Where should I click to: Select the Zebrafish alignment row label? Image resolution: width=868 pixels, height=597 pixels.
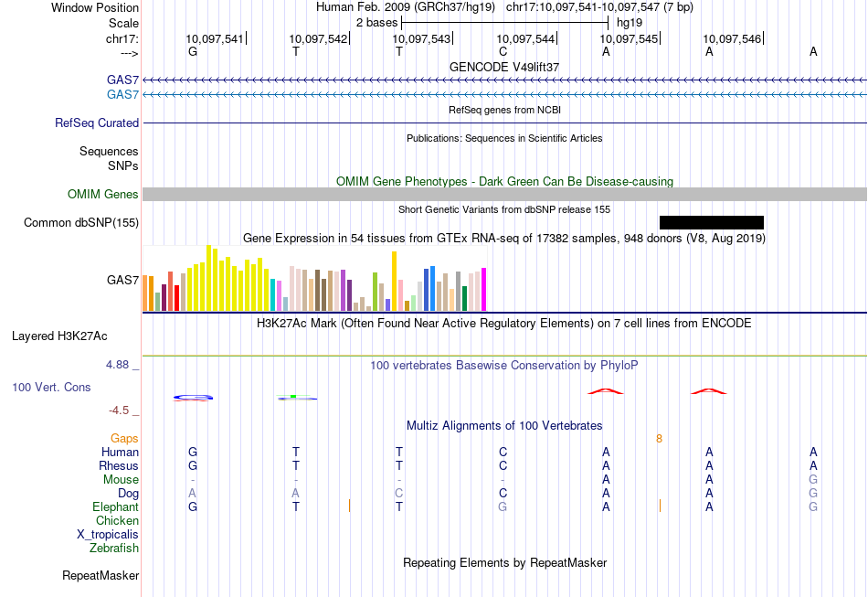114,548
